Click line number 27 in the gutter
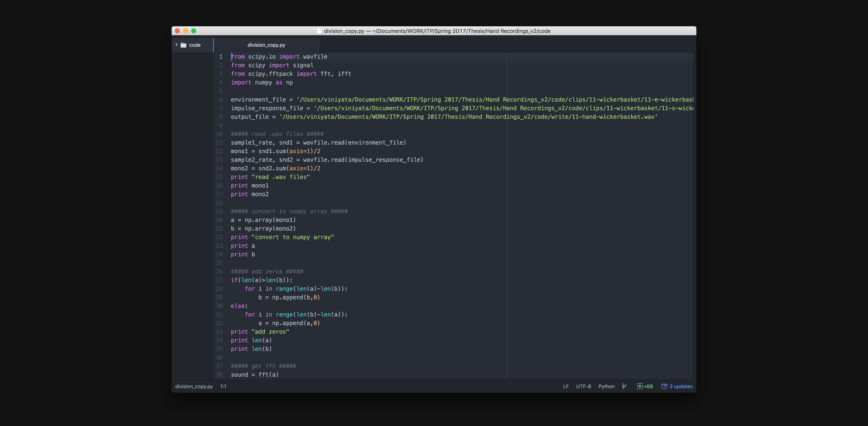This screenshot has width=868, height=426. (219, 280)
